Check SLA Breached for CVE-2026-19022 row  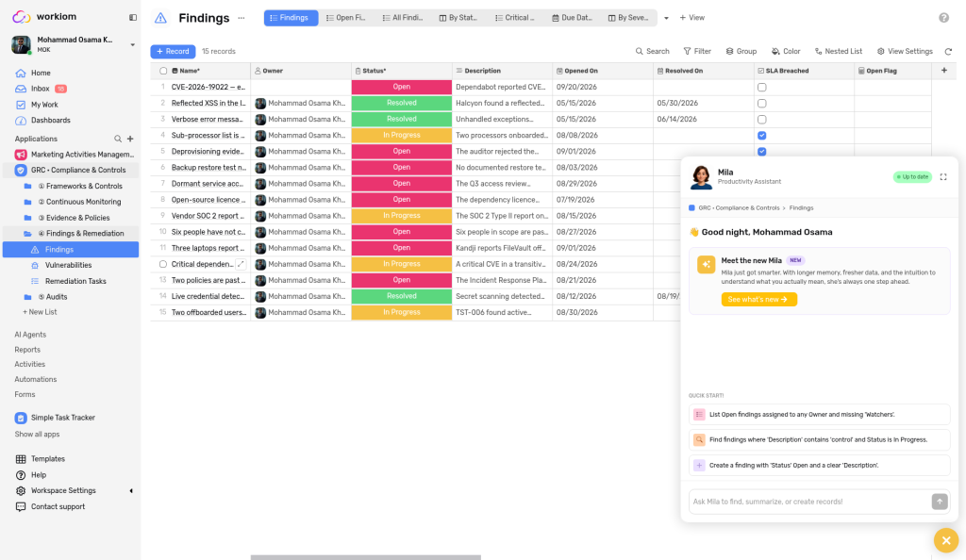click(761, 88)
